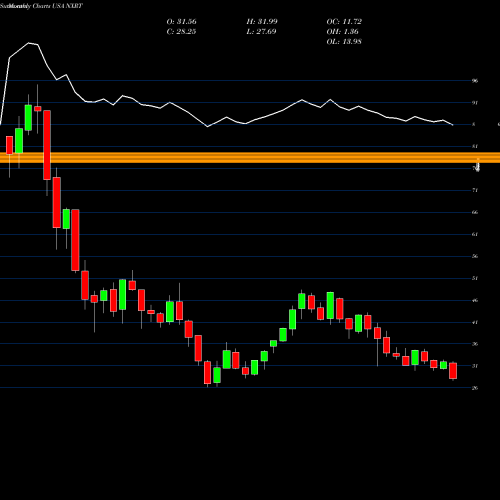Click the 'Monthly Charts USA NXBT' chart title

(x=46, y=6)
